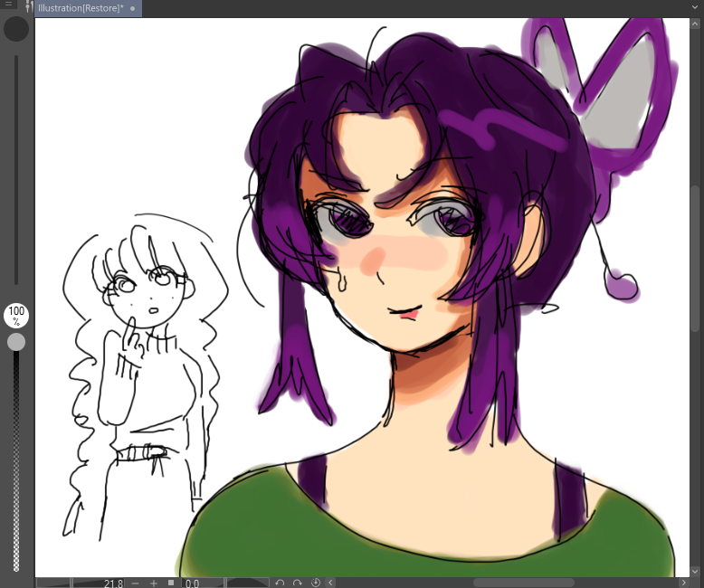This screenshot has width=704, height=588.
Task: Click the horizontal scrollbar left arrow
Action: pos(330,583)
